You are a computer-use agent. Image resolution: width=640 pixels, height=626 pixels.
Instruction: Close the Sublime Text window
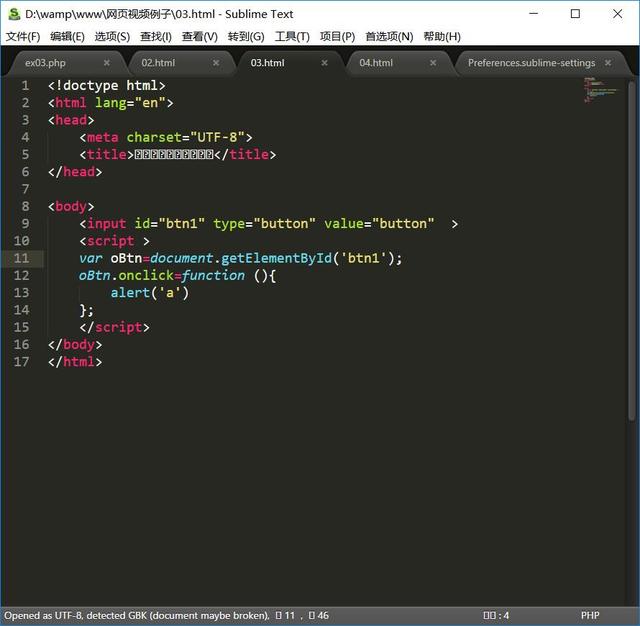tap(618, 14)
